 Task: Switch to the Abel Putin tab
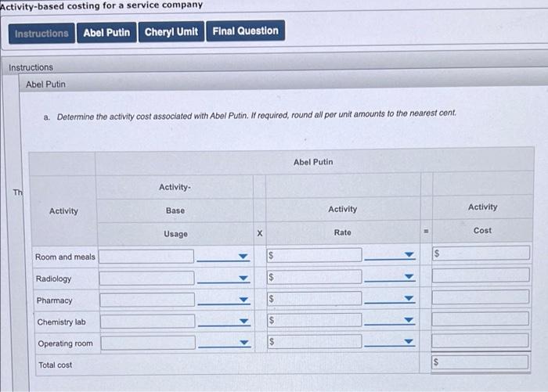[x=106, y=33]
